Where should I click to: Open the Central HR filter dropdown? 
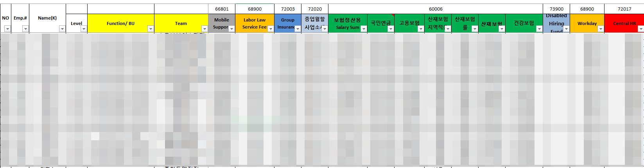point(640,29)
